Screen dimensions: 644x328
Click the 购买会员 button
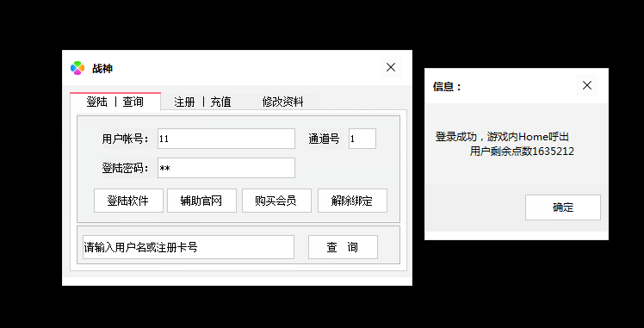(276, 201)
